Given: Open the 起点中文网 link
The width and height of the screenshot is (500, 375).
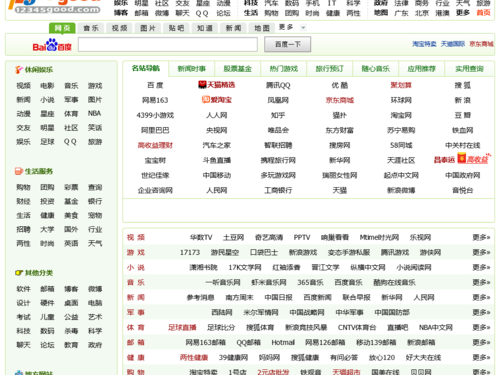Looking at the screenshot, I should [401, 175].
